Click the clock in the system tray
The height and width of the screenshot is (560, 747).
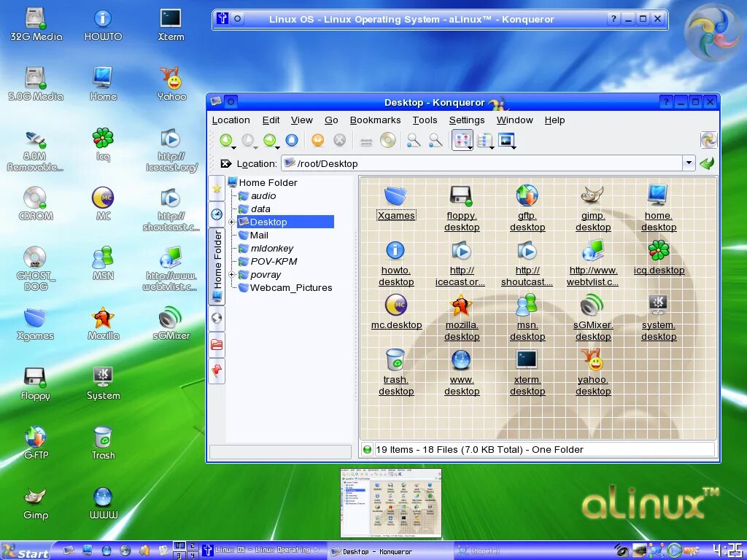pyautogui.click(x=729, y=551)
